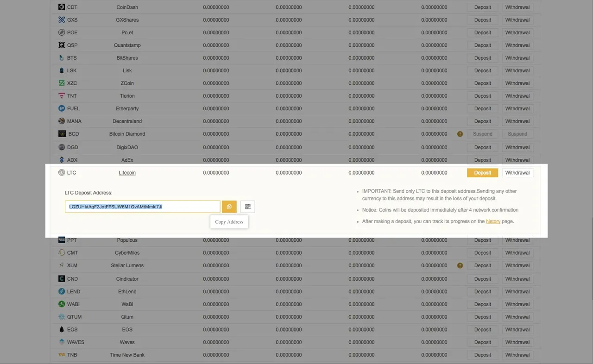
Task: Click Deposit for LEND
Action: pyautogui.click(x=482, y=291)
